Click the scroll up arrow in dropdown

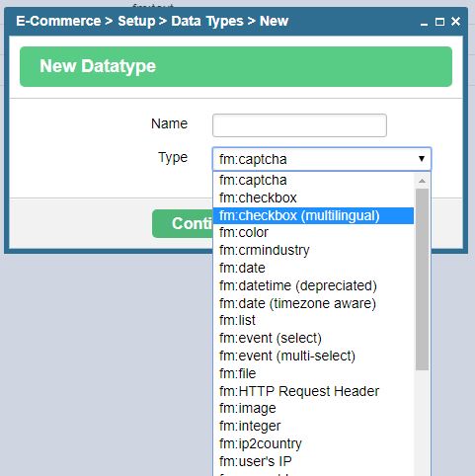(x=422, y=181)
